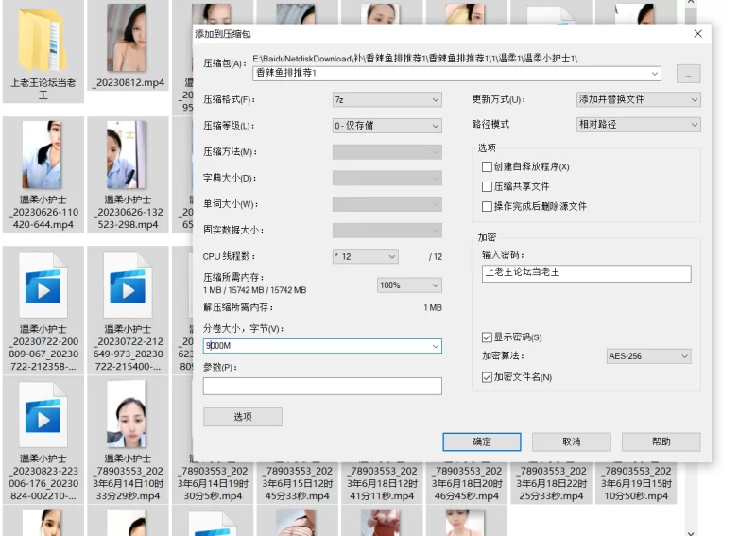Image resolution: width=756 pixels, height=536 pixels.
Task: Open the 压缩所需内存 100% dropdown
Action: pos(409,285)
